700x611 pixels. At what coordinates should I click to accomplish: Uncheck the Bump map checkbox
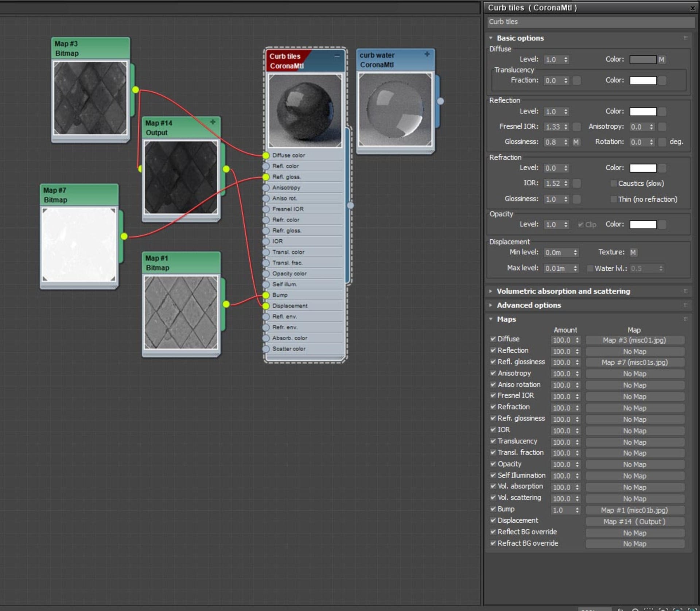(x=493, y=509)
